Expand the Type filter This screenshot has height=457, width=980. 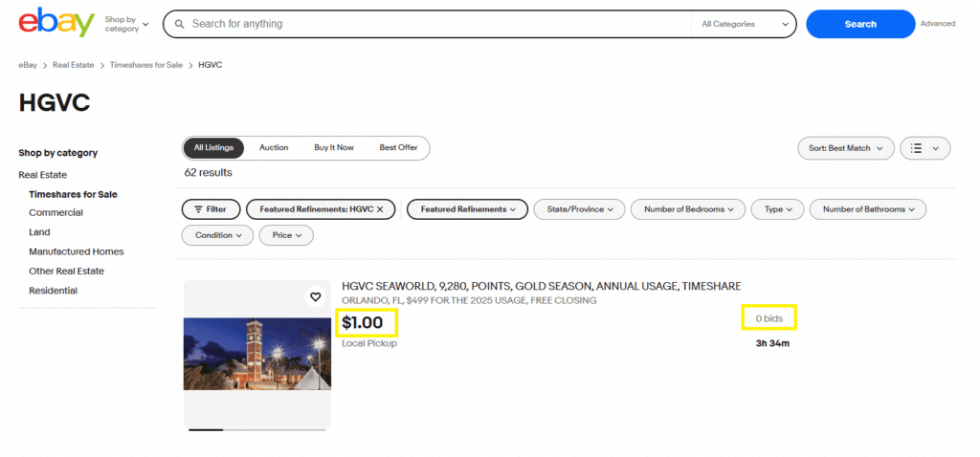click(777, 209)
